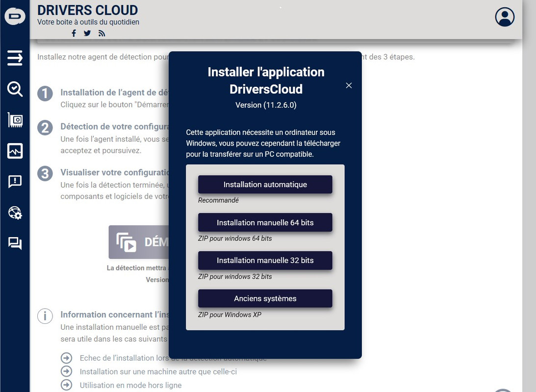Viewport: 536px width, 392px height.
Task: Open the Facebook page icon
Action: [74, 33]
